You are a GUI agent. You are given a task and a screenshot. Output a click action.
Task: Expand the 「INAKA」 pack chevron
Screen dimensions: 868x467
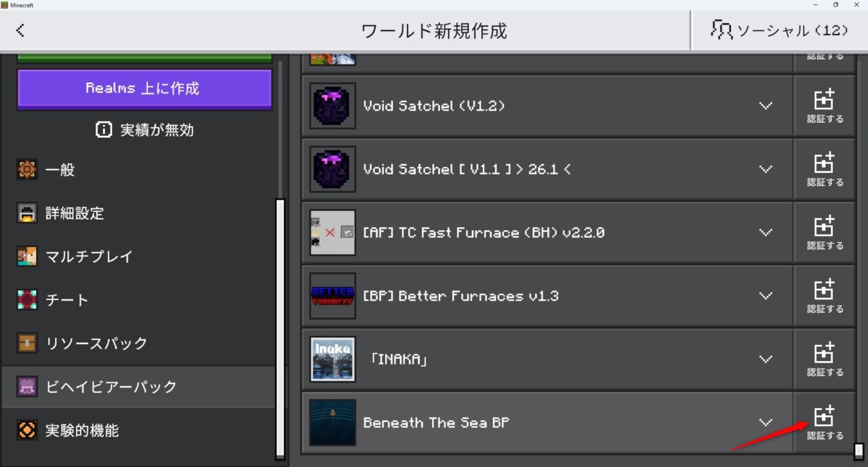coord(766,359)
